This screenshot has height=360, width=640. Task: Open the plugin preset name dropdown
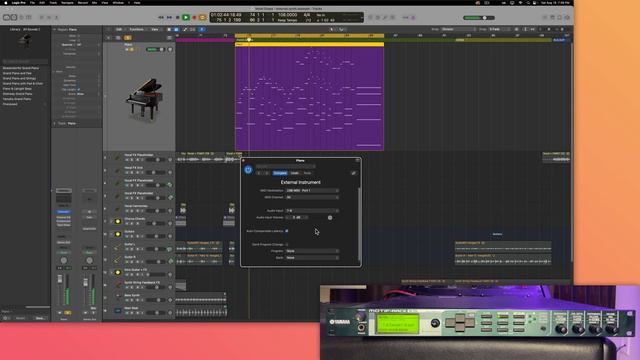[x=286, y=167]
